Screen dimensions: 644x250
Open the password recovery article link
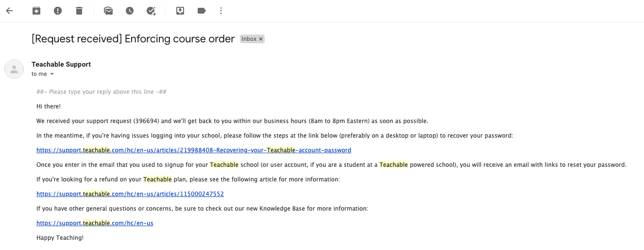[x=194, y=150]
